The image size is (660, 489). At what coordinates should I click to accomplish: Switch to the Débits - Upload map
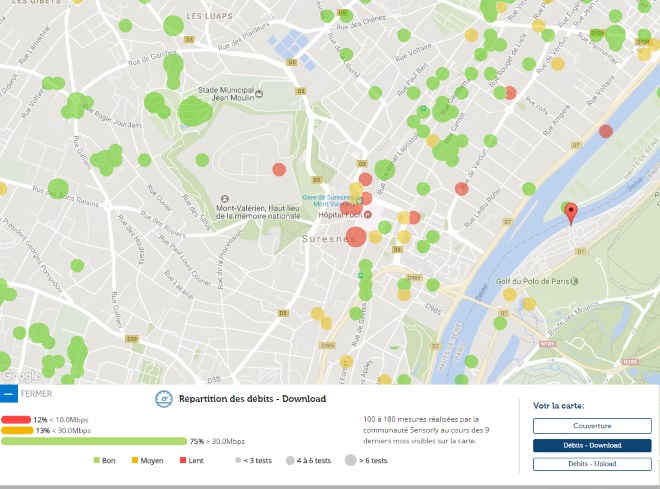[x=592, y=464]
